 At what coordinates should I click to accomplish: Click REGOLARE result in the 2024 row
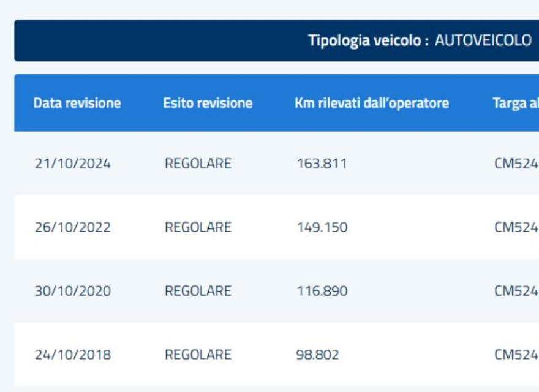[198, 164]
